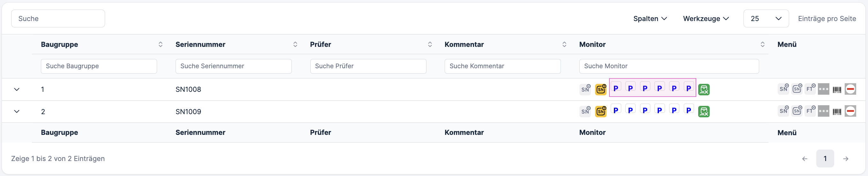Open entries per page dropdown showing 25
The width and height of the screenshot is (868, 176).
(x=766, y=18)
